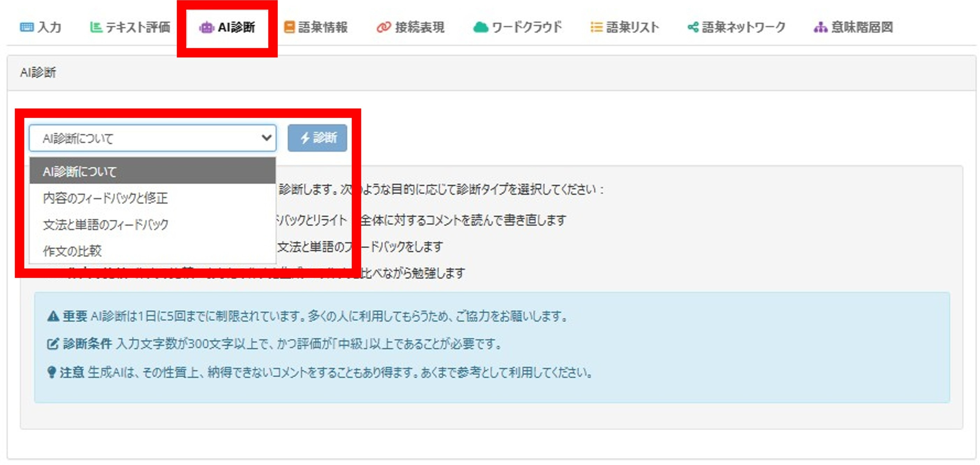
Task: Choose 文法と単語のフィードバック option
Action: [105, 224]
